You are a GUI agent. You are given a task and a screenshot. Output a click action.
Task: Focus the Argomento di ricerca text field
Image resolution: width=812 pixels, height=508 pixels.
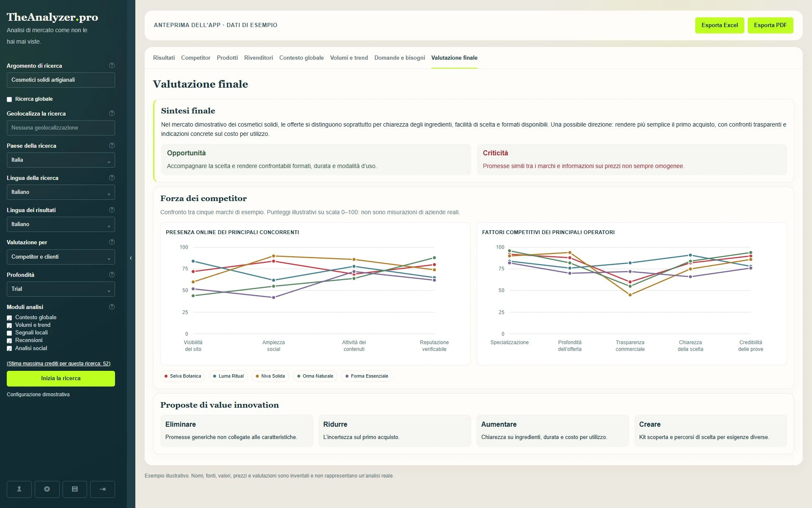pos(61,80)
